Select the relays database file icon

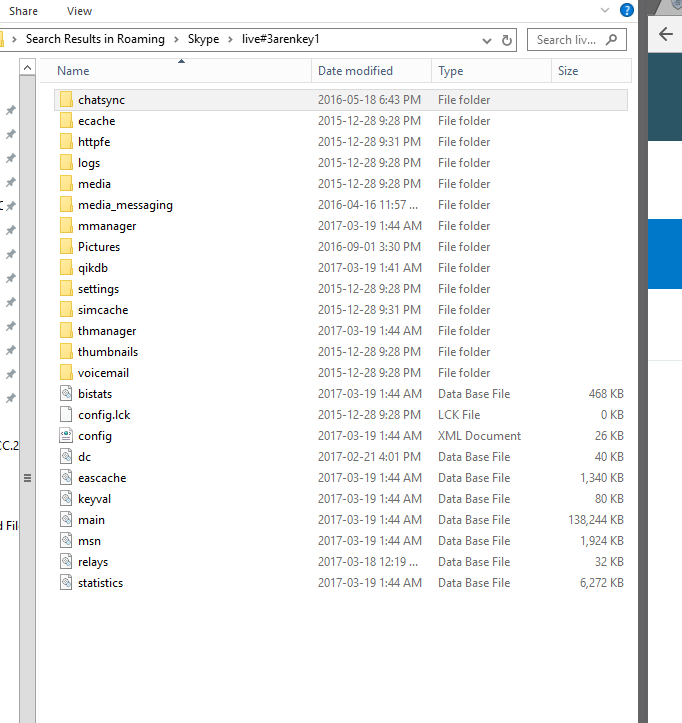pyautogui.click(x=66, y=561)
